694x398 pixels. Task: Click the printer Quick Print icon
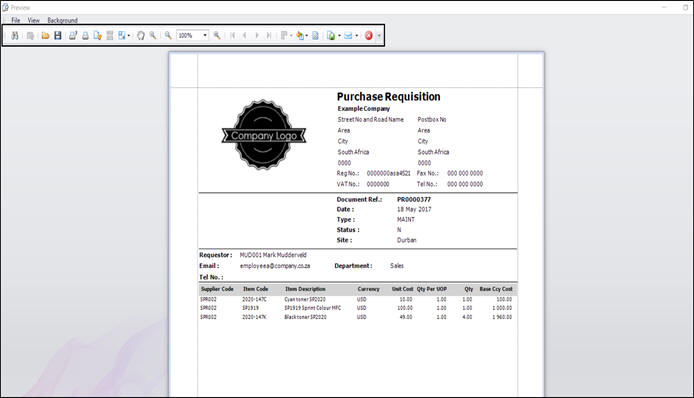[x=85, y=35]
